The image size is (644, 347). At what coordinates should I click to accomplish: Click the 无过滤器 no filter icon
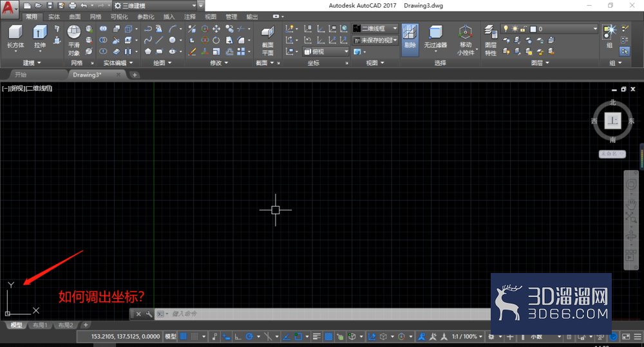435,36
